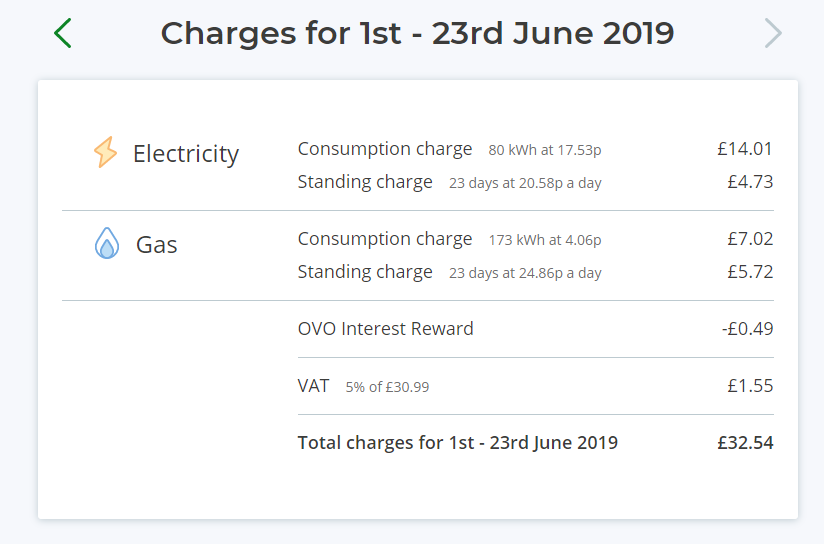Click the Total charges for June label
Image resolution: width=824 pixels, height=544 pixels.
click(x=458, y=443)
